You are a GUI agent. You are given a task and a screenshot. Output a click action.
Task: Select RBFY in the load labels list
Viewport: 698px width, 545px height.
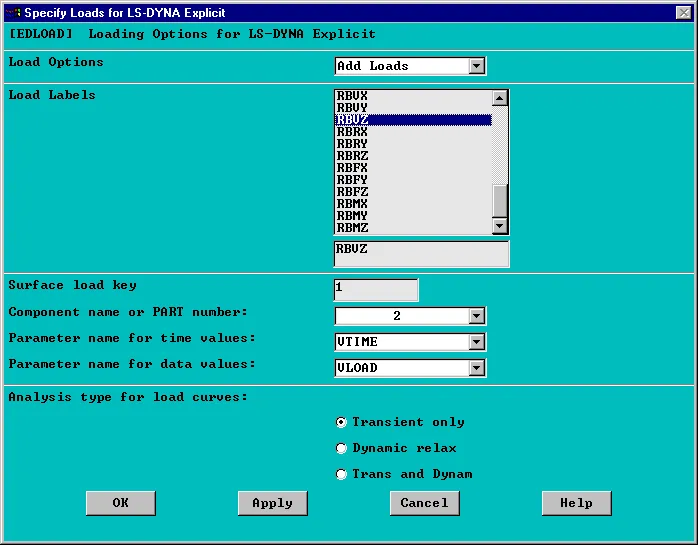click(x=413, y=180)
